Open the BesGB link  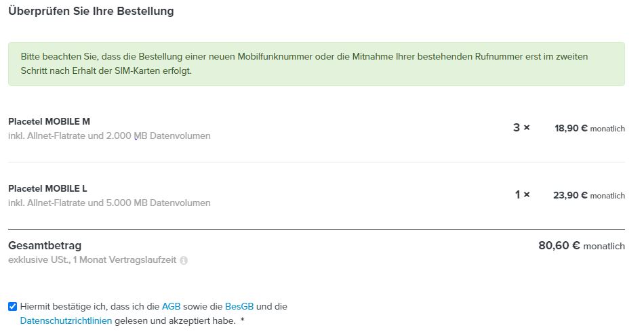tap(239, 306)
